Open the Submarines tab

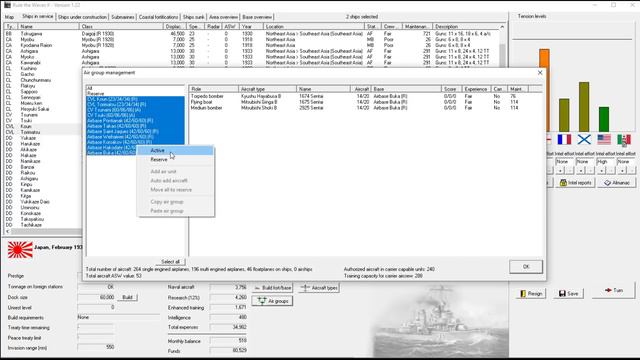point(122,17)
